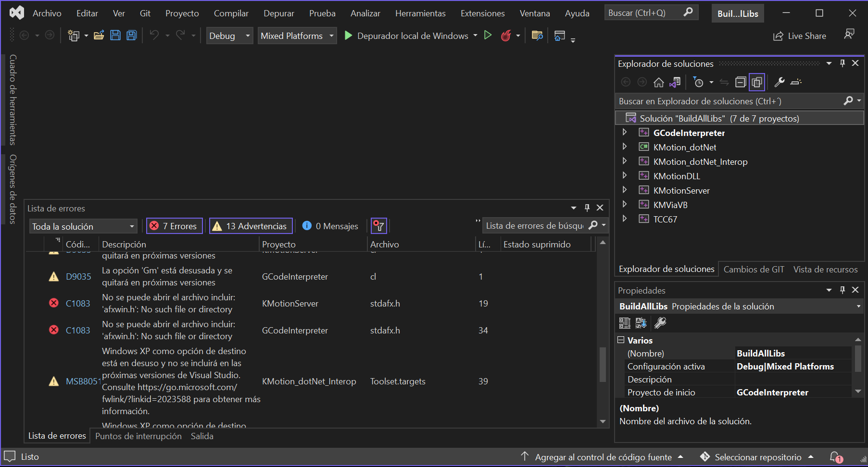The image size is (868, 467).
Task: Collapse all in Solution Explorer toolbar
Action: point(741,83)
